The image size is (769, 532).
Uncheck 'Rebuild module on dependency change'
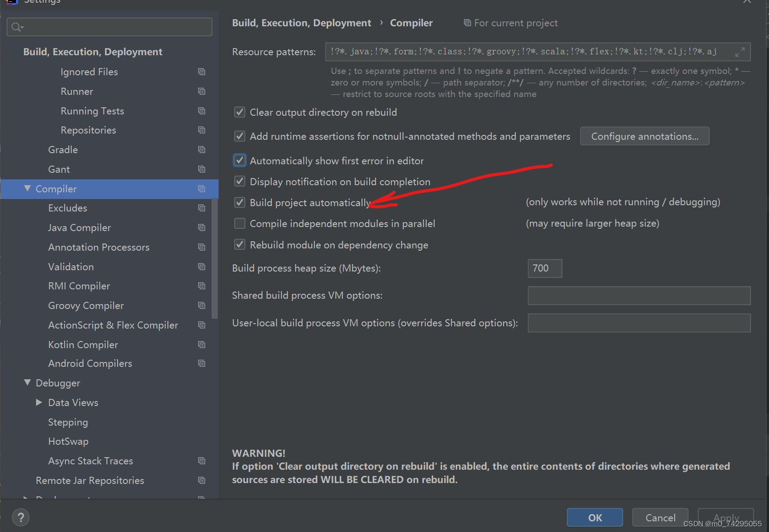click(240, 244)
